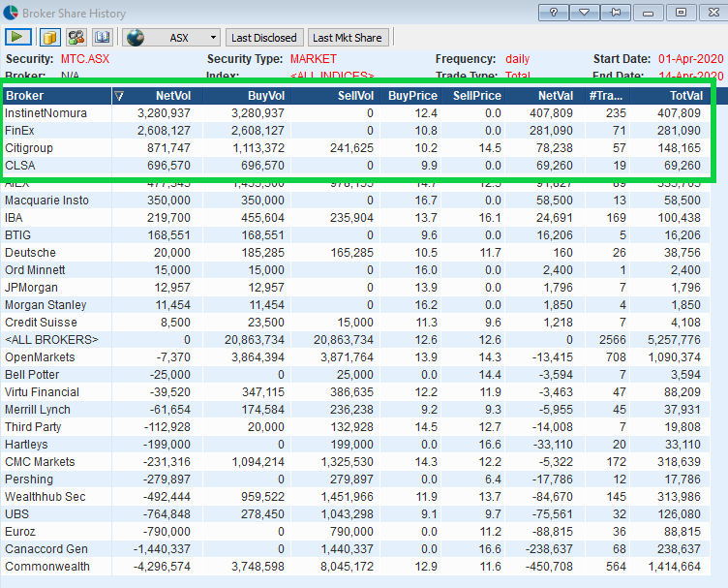Screen dimensions: 728x588
Task: Sort by the Broker column header
Action: (57, 96)
